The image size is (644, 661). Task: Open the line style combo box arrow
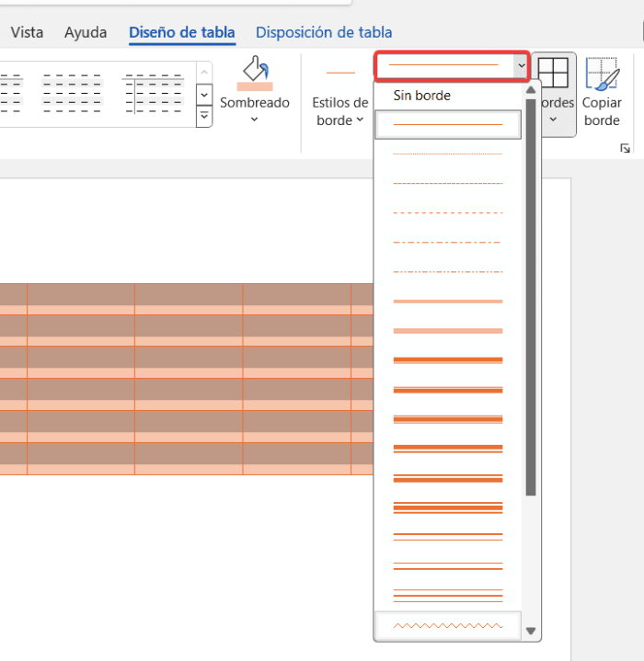[x=522, y=65]
